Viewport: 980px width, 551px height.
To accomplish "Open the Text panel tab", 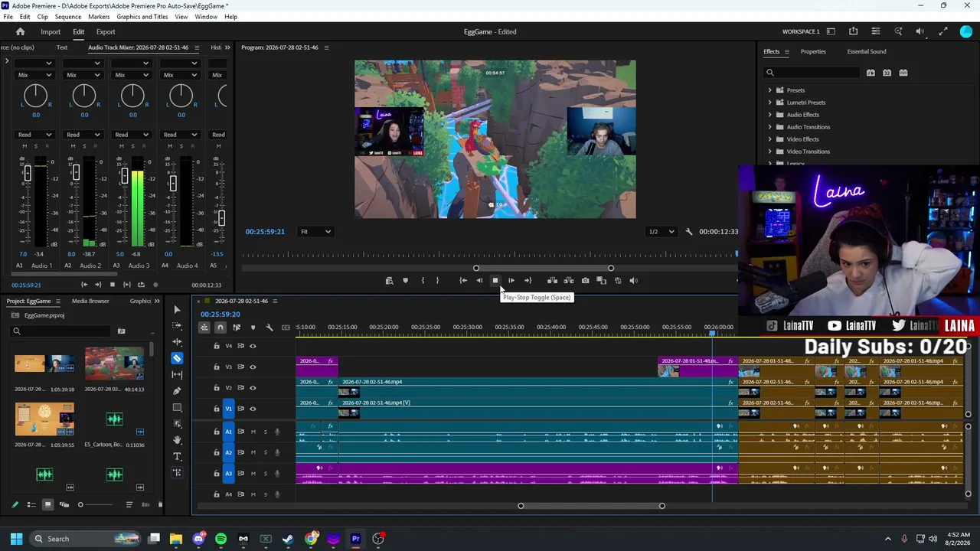I will pyautogui.click(x=62, y=47).
